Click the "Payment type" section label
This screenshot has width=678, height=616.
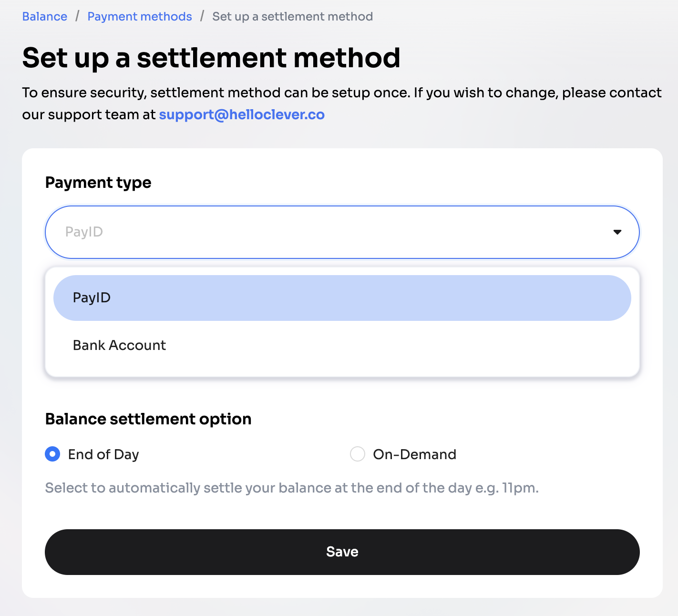coord(98,183)
